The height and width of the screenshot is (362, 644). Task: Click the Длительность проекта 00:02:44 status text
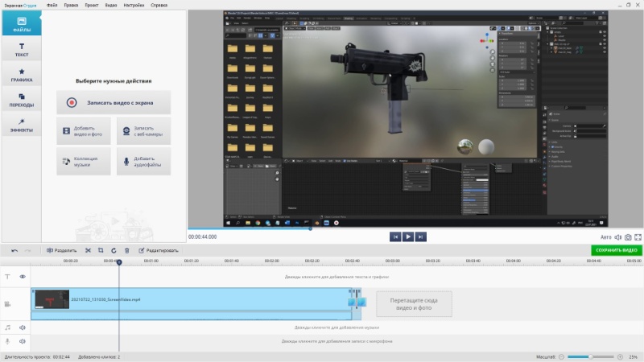click(x=37, y=357)
